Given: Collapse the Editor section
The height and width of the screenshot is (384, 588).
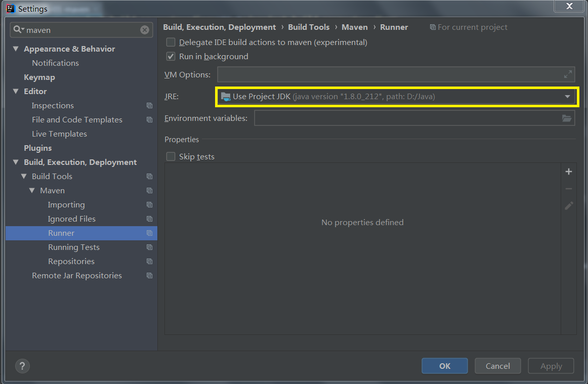Looking at the screenshot, I should pyautogui.click(x=16, y=91).
